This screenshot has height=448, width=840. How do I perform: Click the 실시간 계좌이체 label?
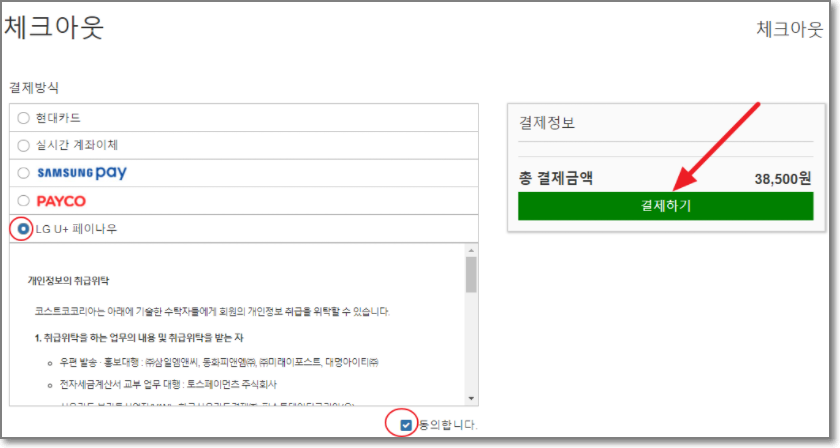pos(77,145)
